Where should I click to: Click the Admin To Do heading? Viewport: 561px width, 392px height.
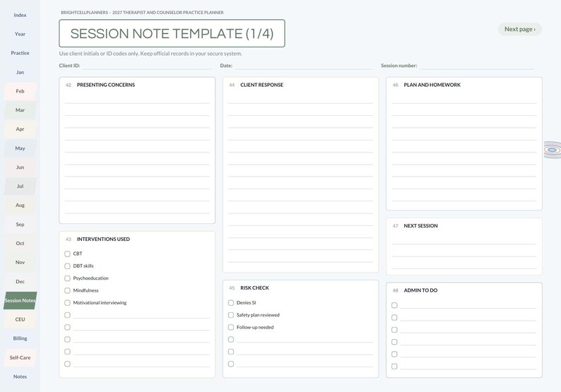(421, 290)
